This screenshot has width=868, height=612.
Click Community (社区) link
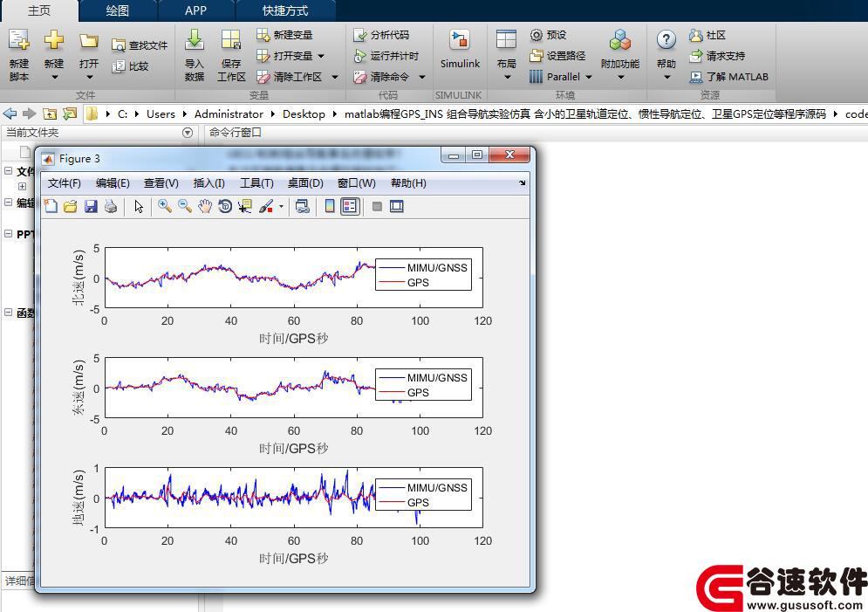coord(707,35)
